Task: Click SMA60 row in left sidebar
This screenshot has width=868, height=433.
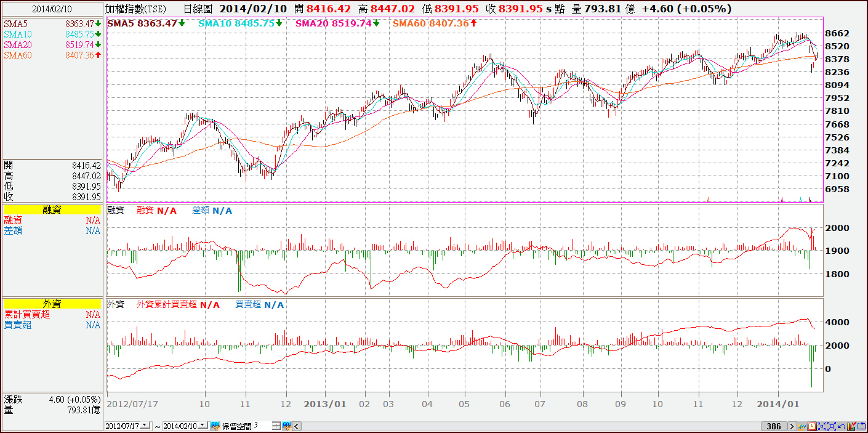Action: (52, 55)
